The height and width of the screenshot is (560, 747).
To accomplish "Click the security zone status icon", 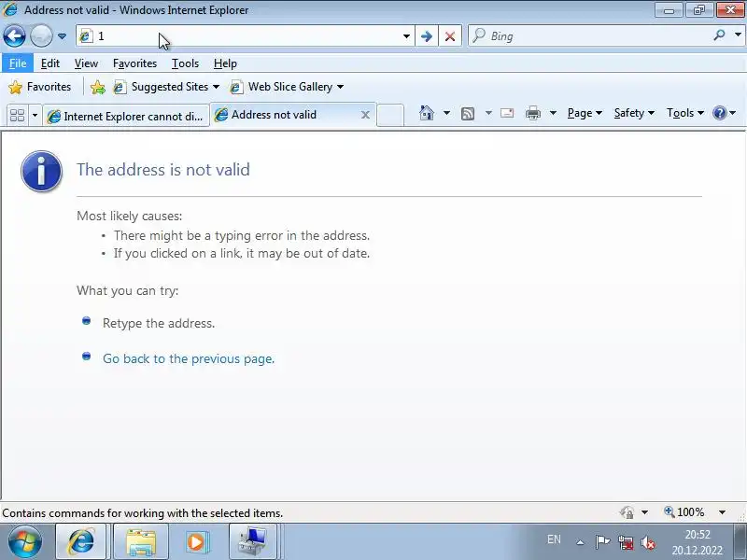I will [627, 512].
